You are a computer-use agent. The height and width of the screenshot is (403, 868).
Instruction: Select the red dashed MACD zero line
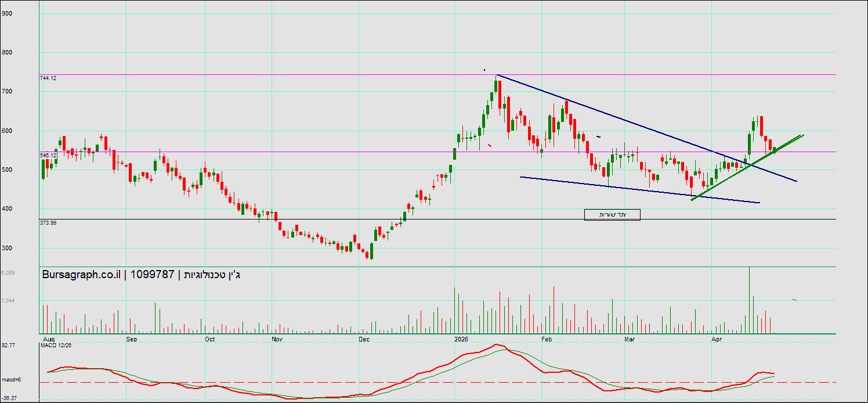click(x=438, y=383)
